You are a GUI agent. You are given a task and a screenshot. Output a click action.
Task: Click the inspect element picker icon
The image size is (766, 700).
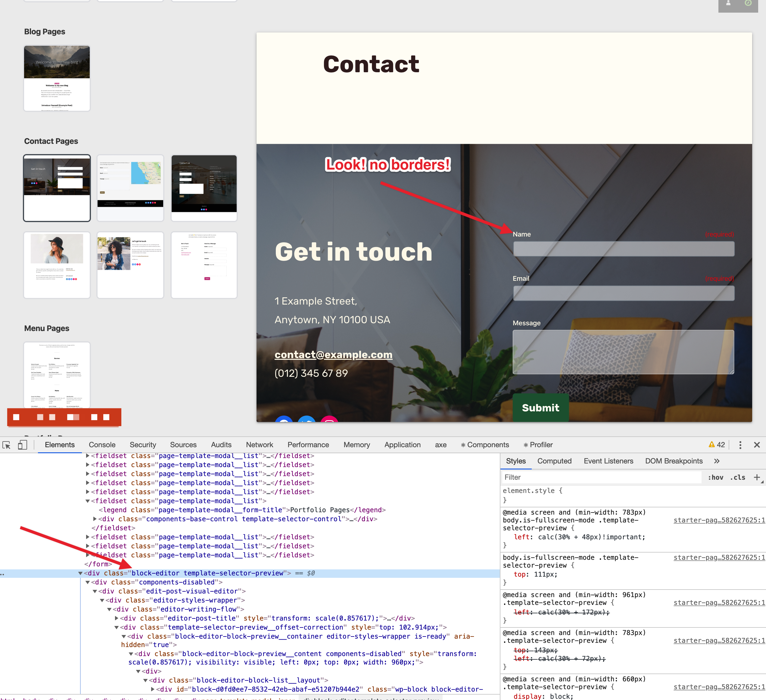click(6, 445)
